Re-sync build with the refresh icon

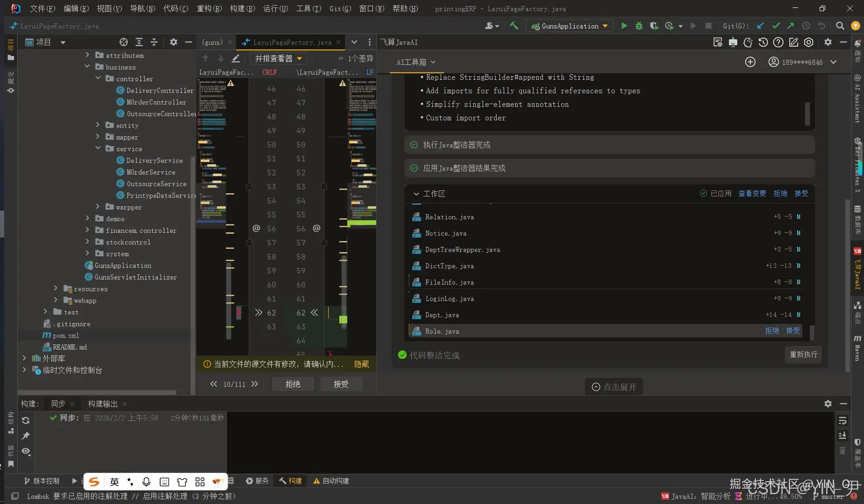[26, 420]
